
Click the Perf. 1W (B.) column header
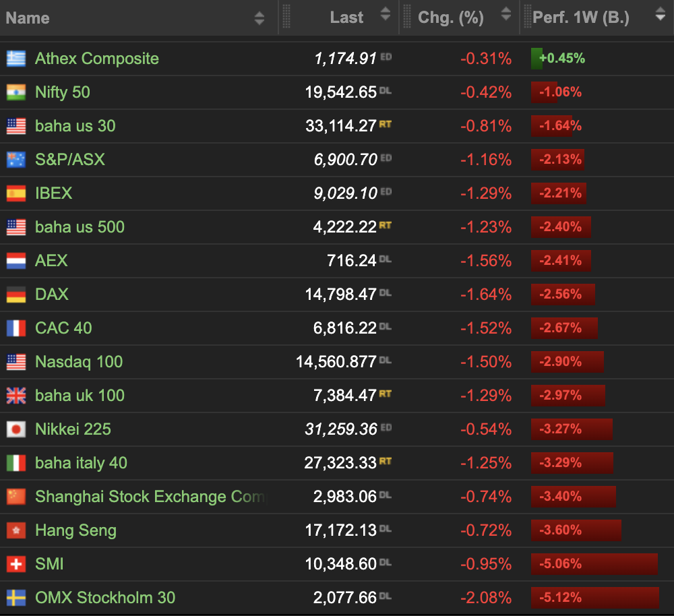pos(580,18)
